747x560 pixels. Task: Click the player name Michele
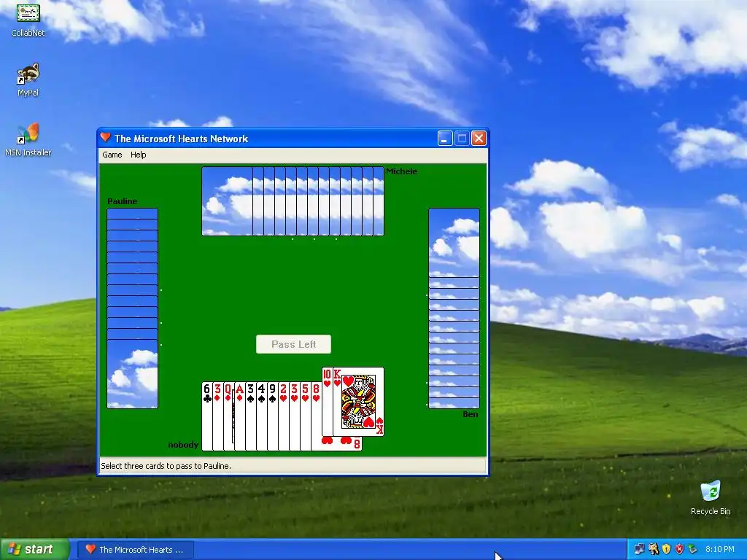(x=402, y=171)
